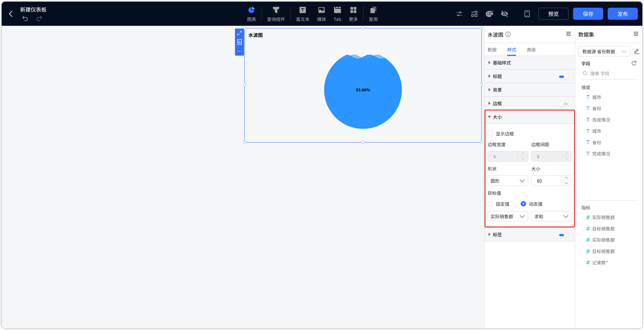Click the layout widgets icon in header

click(474, 14)
